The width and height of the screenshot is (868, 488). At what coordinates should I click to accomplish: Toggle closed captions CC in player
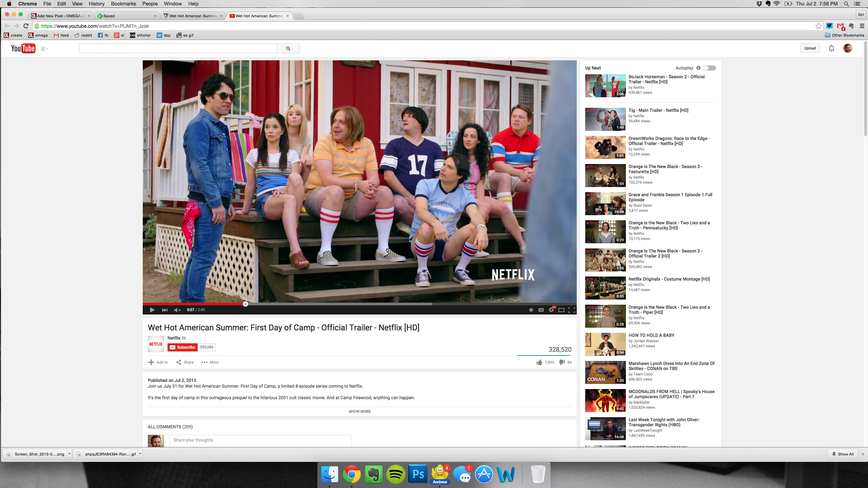[x=541, y=310]
